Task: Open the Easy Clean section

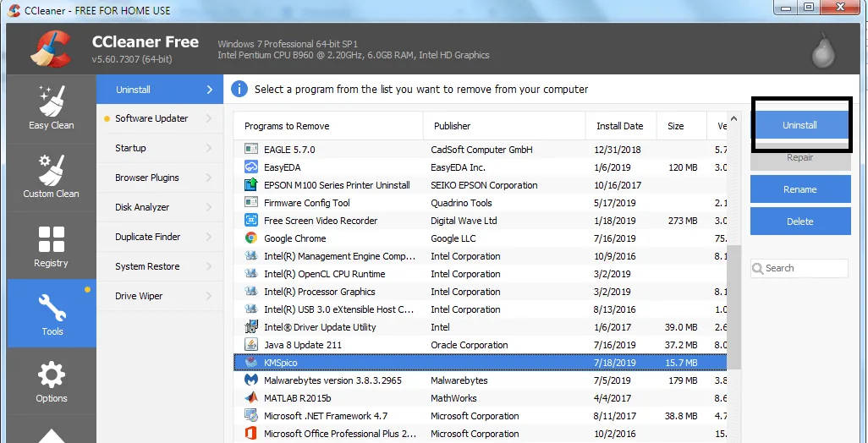Action: click(x=52, y=107)
